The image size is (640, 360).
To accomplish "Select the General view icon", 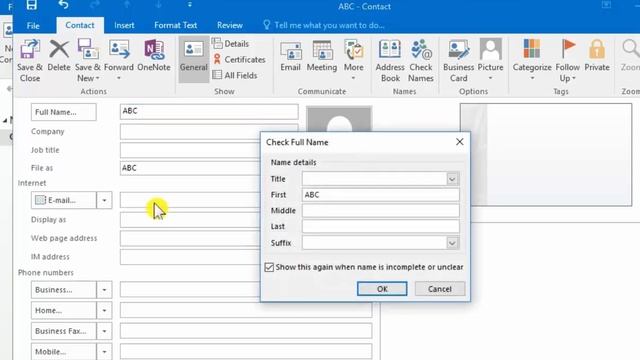I will point(193,58).
